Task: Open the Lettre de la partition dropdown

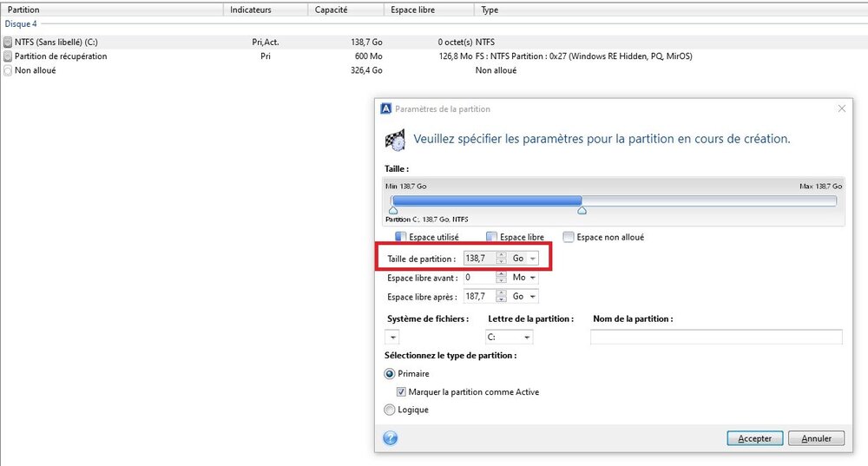Action: point(510,338)
